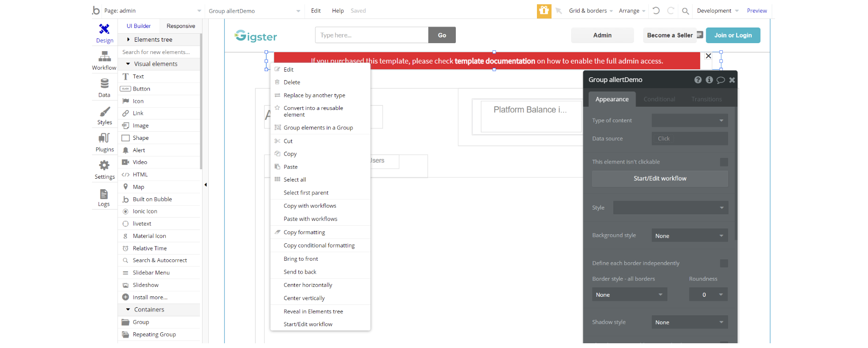Image resolution: width=868 pixels, height=348 pixels.
Task: Open the Border style dropdown
Action: click(x=629, y=294)
